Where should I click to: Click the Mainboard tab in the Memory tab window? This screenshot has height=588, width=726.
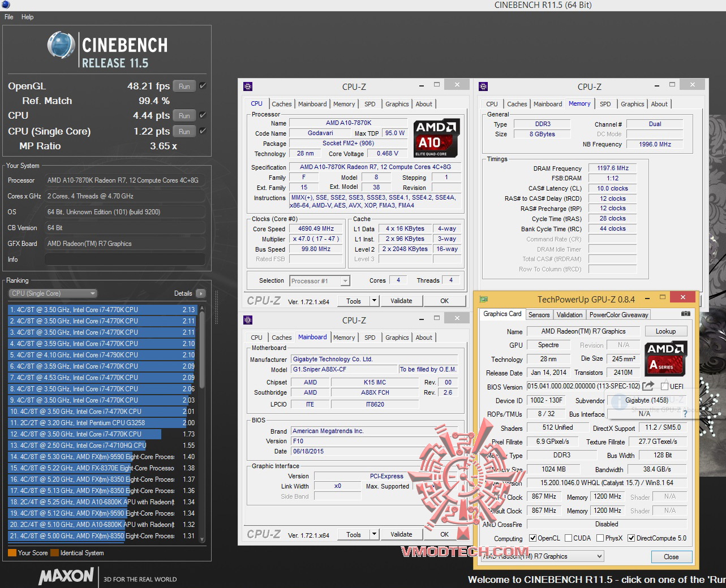(548, 104)
